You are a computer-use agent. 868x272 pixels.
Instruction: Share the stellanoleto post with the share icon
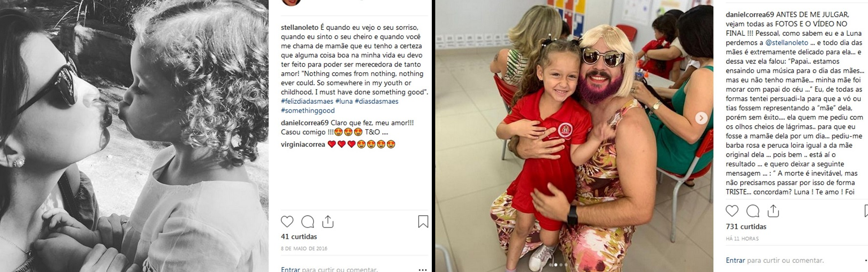click(328, 222)
